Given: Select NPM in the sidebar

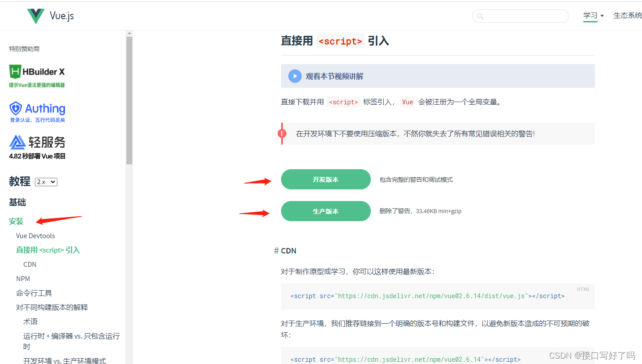Looking at the screenshot, I should pos(23,278).
